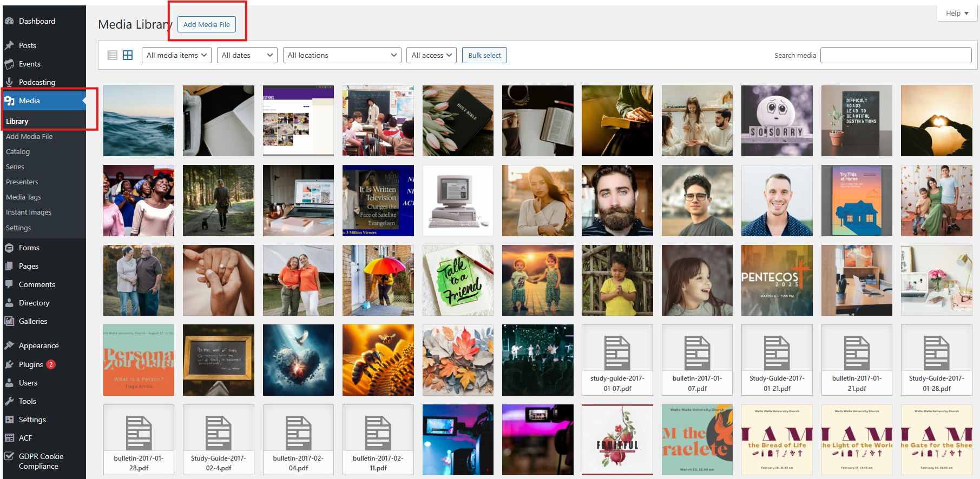The height and width of the screenshot is (479, 980).
Task: Open Media Tags submenu item
Action: [23, 197]
